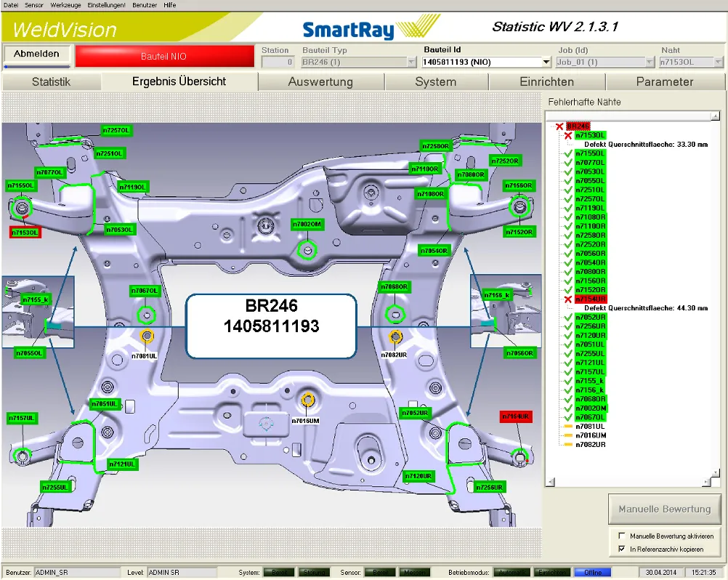Click the green hexagon weld marker below n7002OM
Image resolution: width=728 pixels, height=580 pixels.
(x=307, y=250)
